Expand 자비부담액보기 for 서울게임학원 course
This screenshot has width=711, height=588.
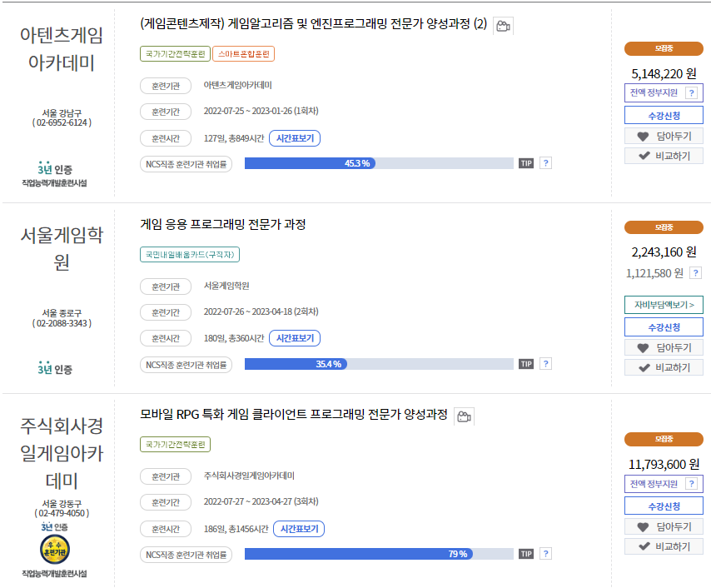(664, 305)
